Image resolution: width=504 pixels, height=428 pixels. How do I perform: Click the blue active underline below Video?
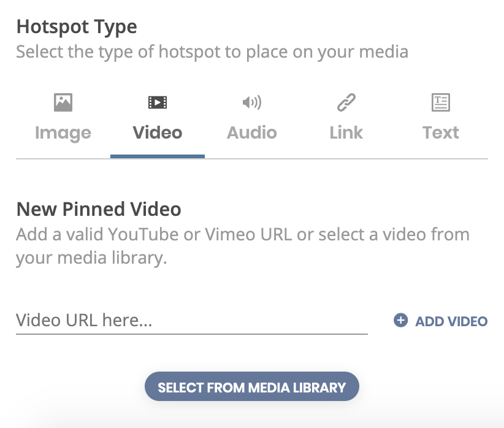pyautogui.click(x=158, y=156)
